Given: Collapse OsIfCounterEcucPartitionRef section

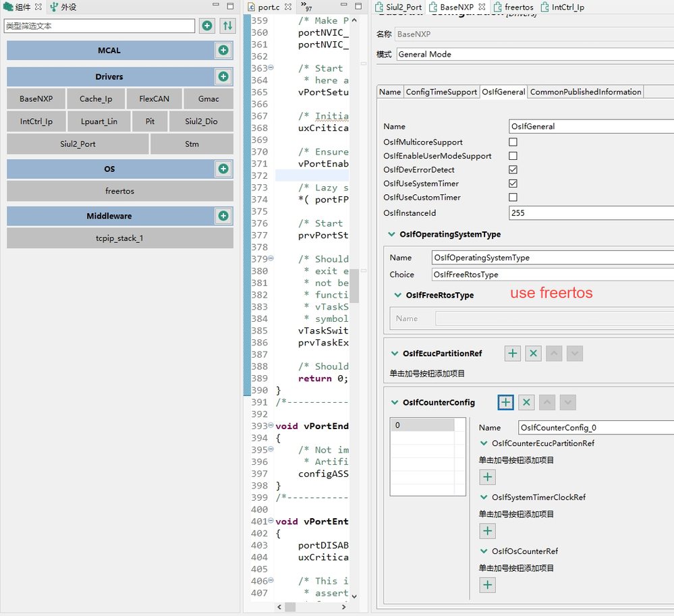Looking at the screenshot, I should (484, 443).
